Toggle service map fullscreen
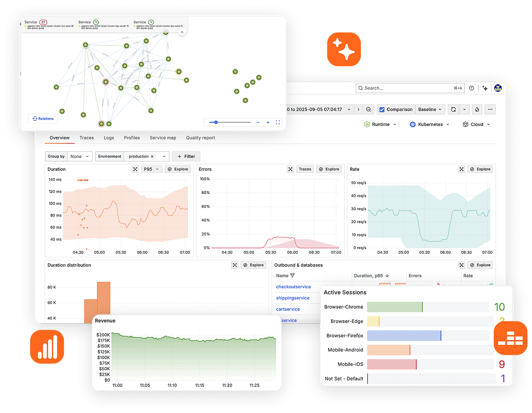532x413 pixels. pyautogui.click(x=278, y=122)
